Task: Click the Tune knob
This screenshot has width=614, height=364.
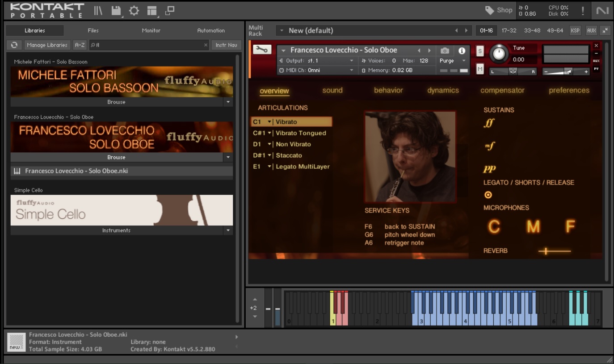Action: click(x=499, y=54)
